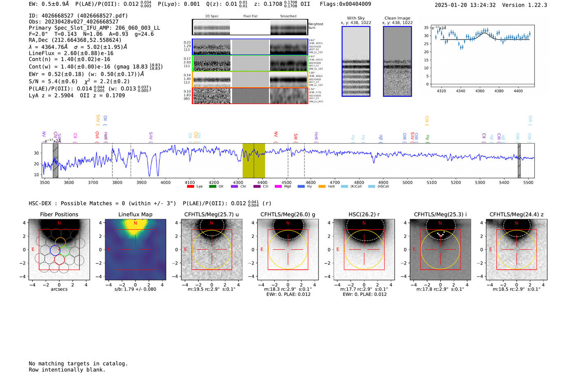Viewport: 576px width, 392px height.
Task: Open the Clean Image CCD panel
Action: coord(397,61)
